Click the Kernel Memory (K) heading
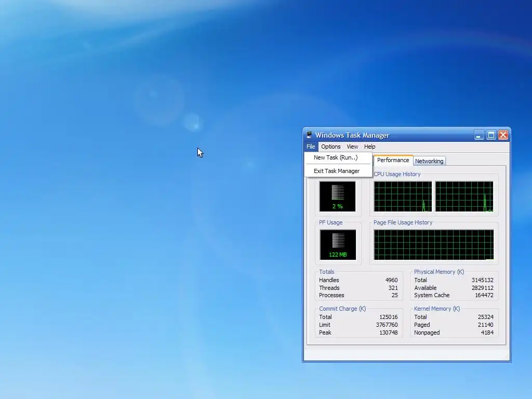This screenshot has height=399, width=532. (436, 309)
